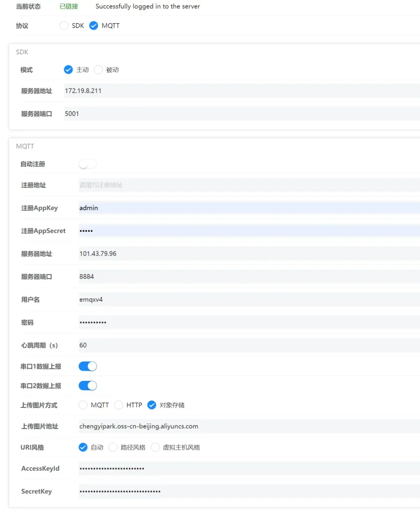
Task: Choose 主动 mode in the SDK section
Action: point(68,69)
